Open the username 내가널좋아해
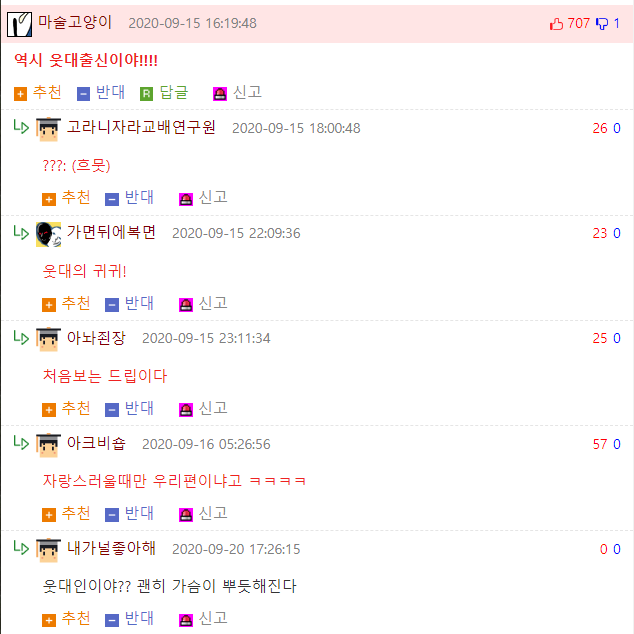Image resolution: width=634 pixels, height=634 pixels. click(x=111, y=548)
